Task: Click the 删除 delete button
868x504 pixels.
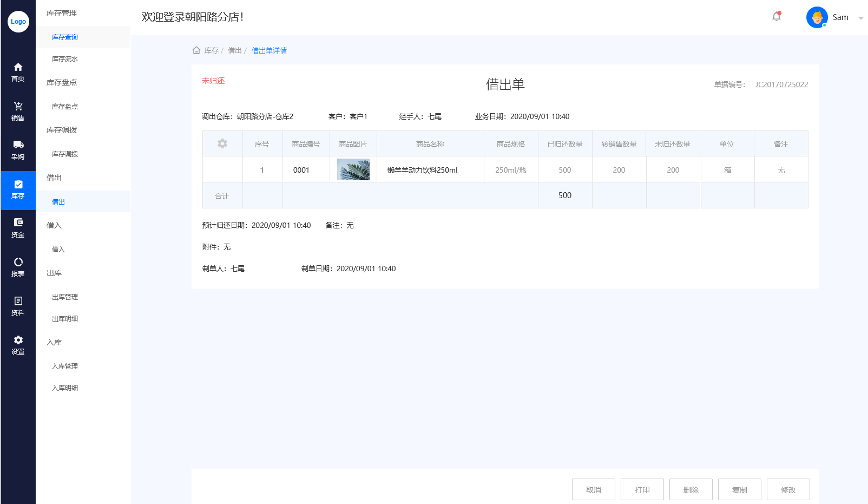Action: (691, 489)
